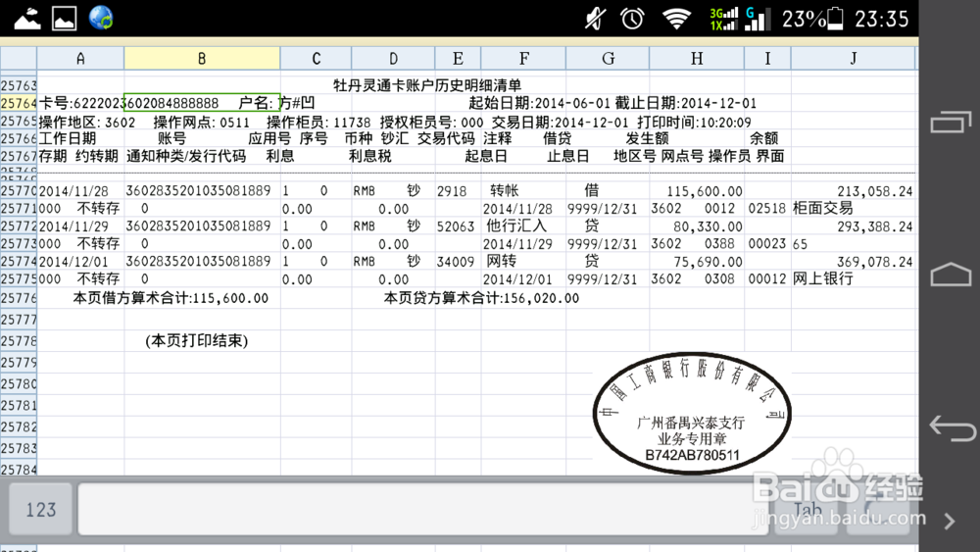Viewport: 980px width, 552px height.
Task: Select column I header
Action: click(767, 58)
